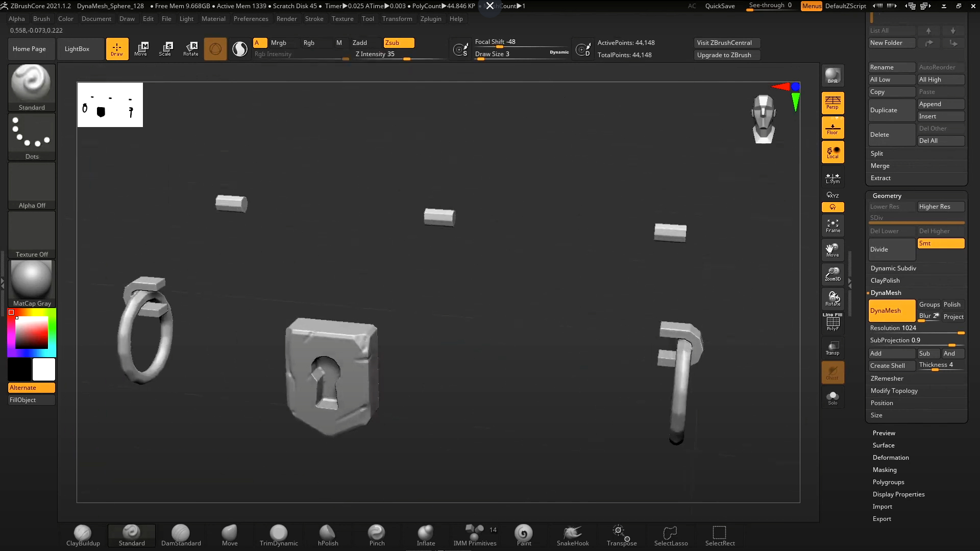Click the Frame view icon

832,226
